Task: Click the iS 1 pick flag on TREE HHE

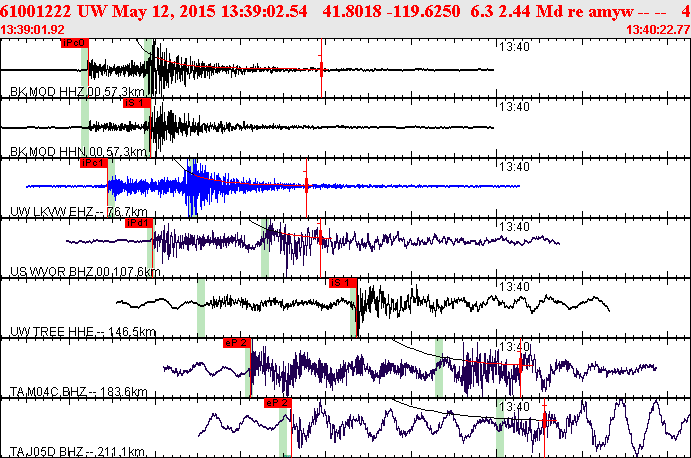Action: [x=343, y=283]
